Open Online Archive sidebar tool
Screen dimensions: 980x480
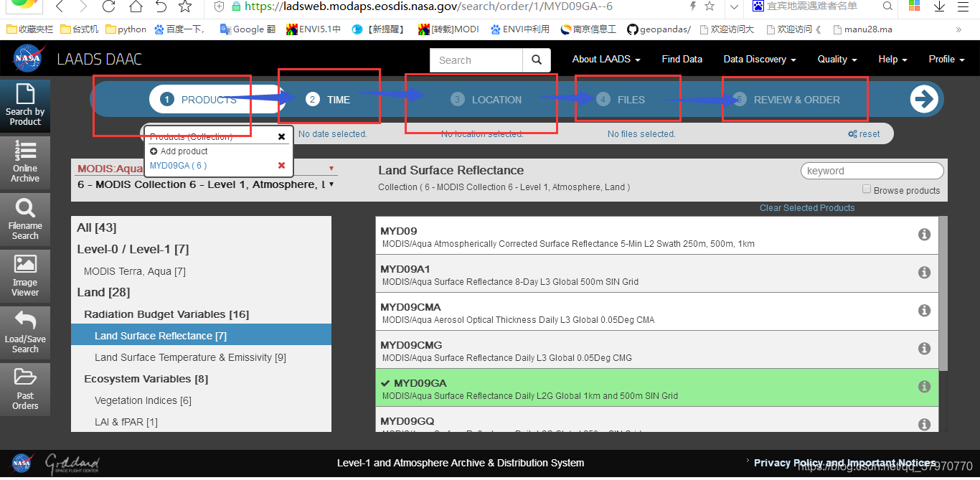click(25, 162)
